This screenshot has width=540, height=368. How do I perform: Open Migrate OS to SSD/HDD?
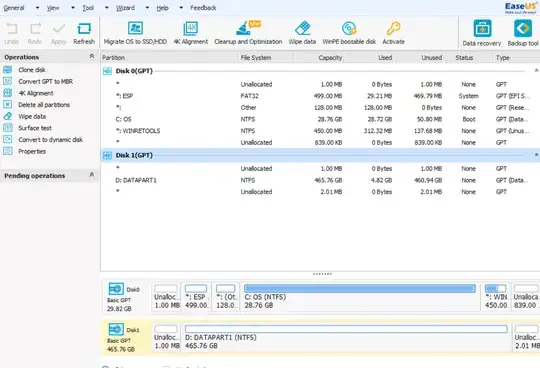pyautogui.click(x=135, y=33)
